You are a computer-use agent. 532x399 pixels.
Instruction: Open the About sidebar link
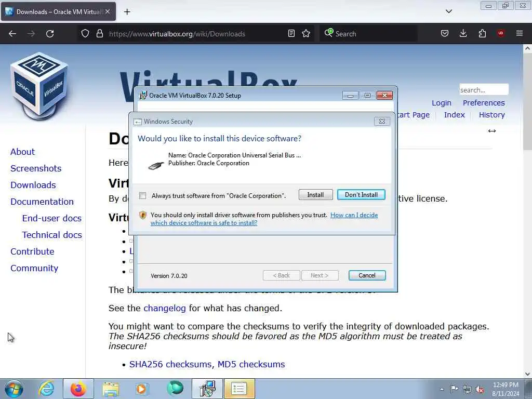[22, 152]
